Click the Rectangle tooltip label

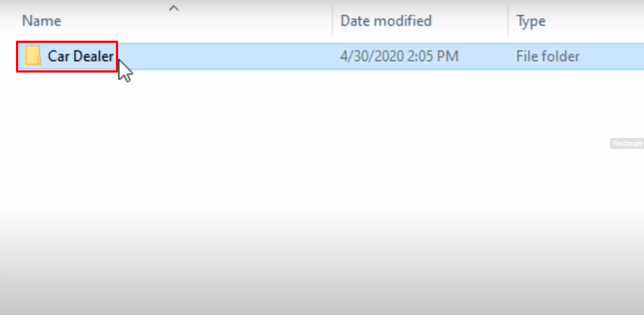click(627, 143)
